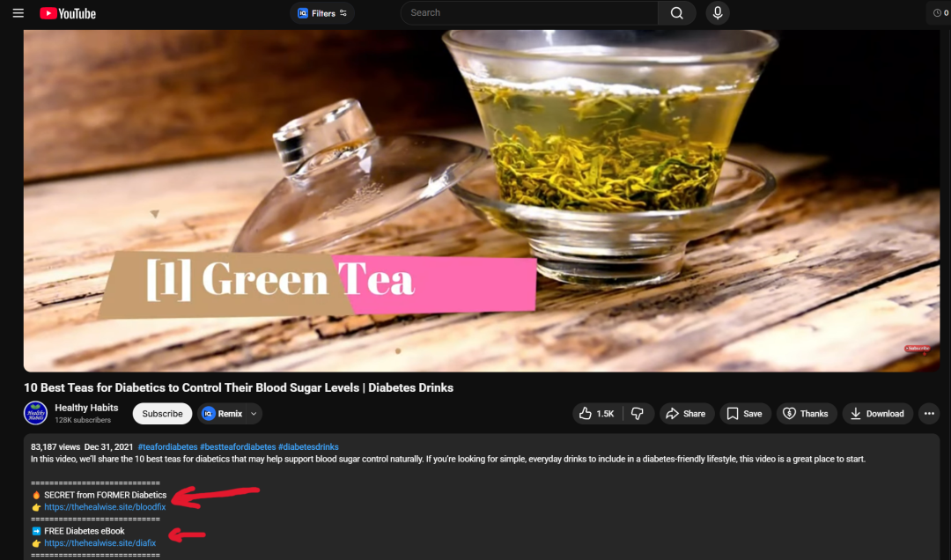Save video to a playlist
The height and width of the screenshot is (560, 951).
pyautogui.click(x=743, y=414)
